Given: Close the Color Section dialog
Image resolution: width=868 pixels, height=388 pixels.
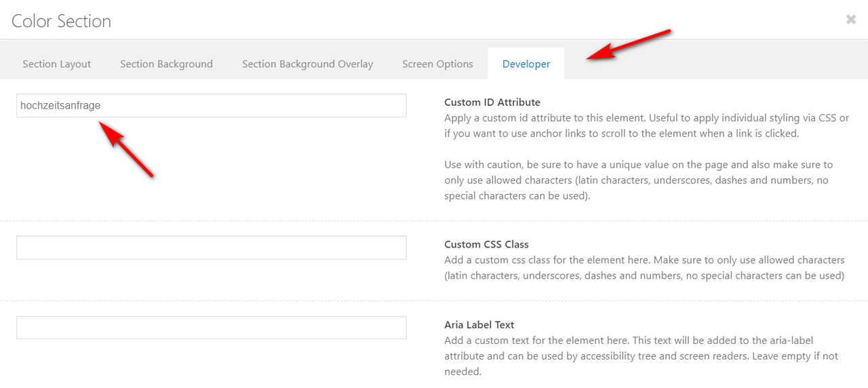Looking at the screenshot, I should pyautogui.click(x=851, y=20).
